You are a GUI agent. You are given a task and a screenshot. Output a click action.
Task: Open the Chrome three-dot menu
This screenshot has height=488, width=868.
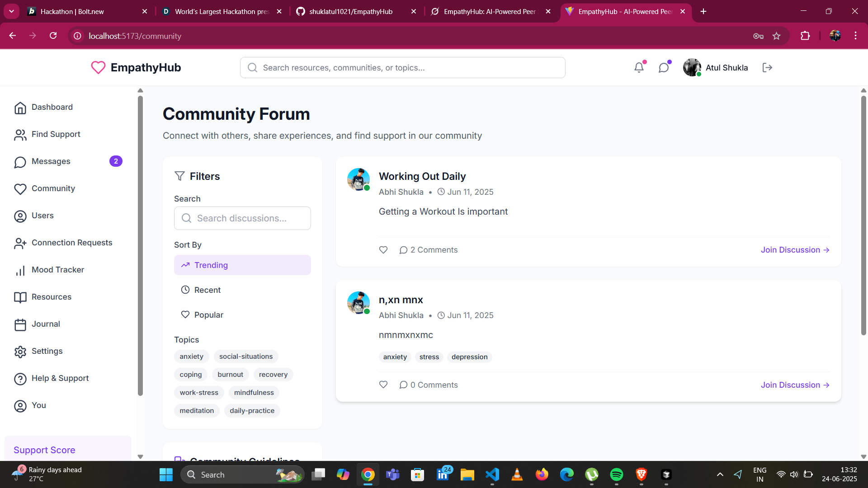tap(855, 36)
